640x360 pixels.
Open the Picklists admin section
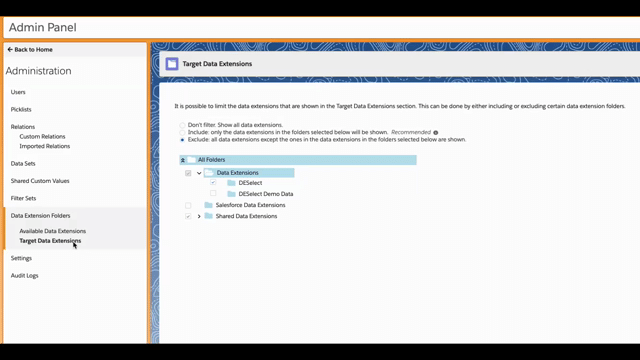21,109
